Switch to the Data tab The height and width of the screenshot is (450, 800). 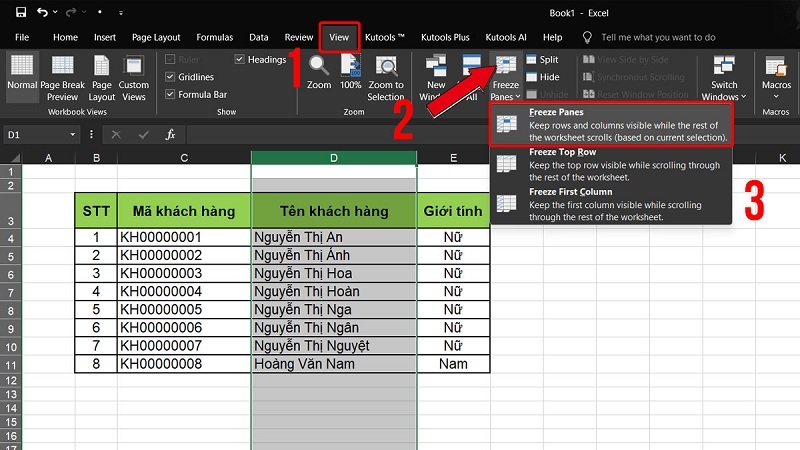pos(259,37)
